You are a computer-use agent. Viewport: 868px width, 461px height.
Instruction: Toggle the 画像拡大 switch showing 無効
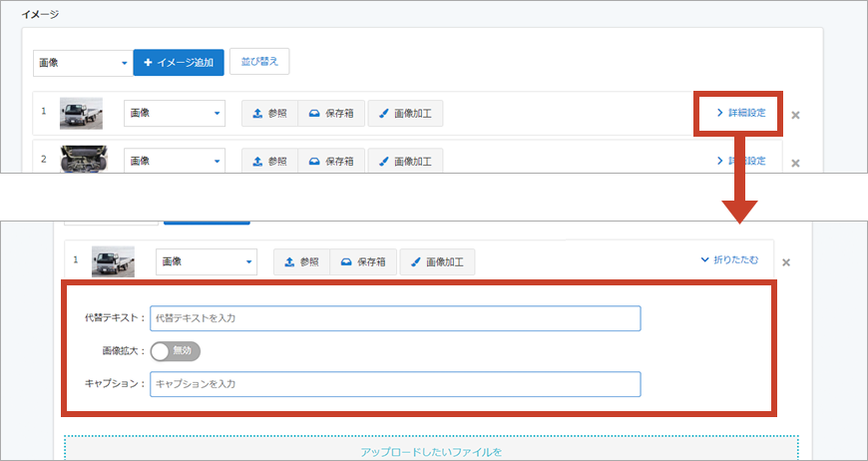tap(176, 351)
